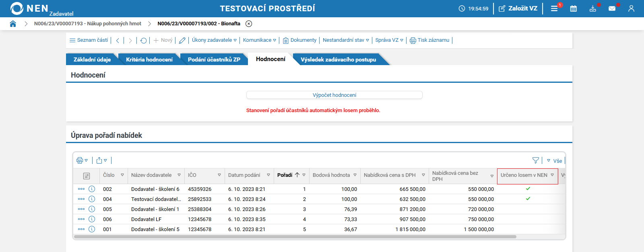Open column settings icon in table header
The width and height of the screenshot is (644, 252).
(87, 176)
